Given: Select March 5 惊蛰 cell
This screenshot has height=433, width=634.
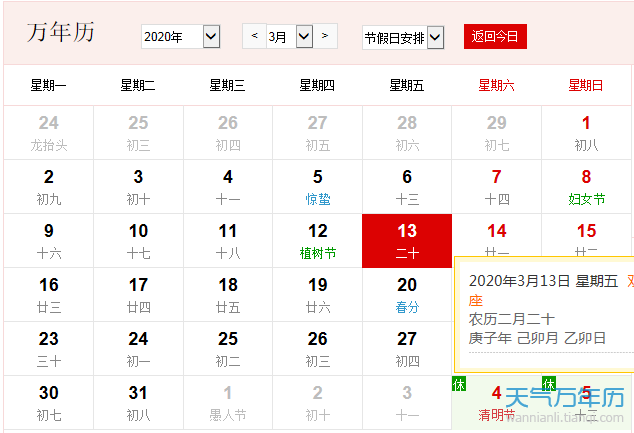Looking at the screenshot, I should [x=317, y=187].
